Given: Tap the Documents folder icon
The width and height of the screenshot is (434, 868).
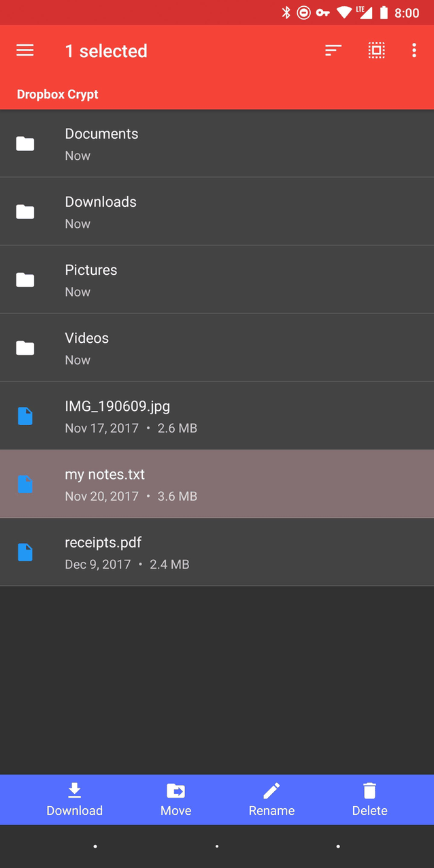Looking at the screenshot, I should click(25, 144).
